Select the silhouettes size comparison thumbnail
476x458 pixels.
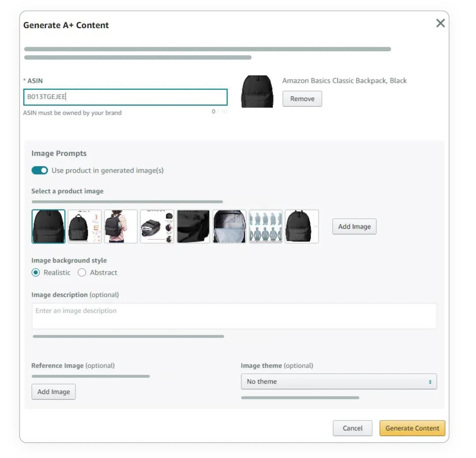265,226
